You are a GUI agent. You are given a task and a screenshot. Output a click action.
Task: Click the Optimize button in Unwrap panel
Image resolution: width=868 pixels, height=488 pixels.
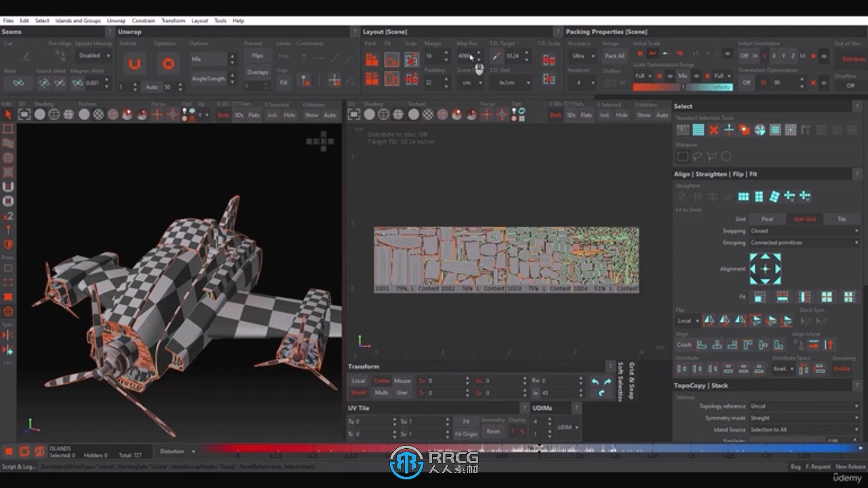click(x=168, y=64)
